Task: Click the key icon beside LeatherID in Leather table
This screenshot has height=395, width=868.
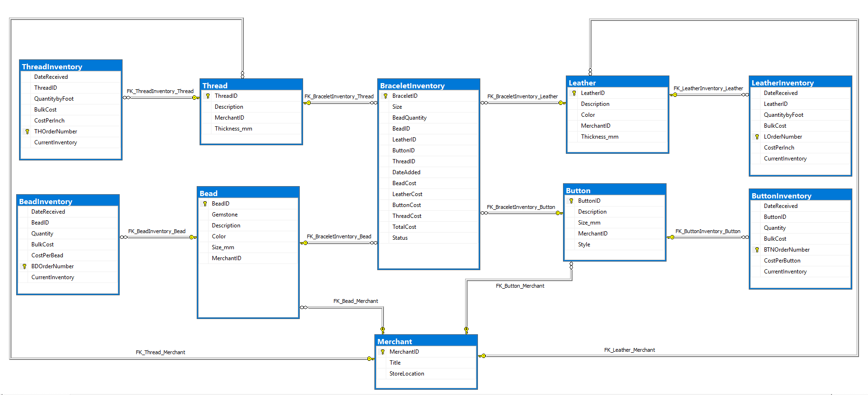Action: point(574,93)
